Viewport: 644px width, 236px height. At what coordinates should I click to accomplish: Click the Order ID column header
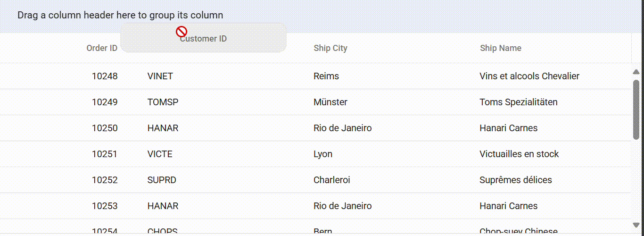click(x=101, y=48)
